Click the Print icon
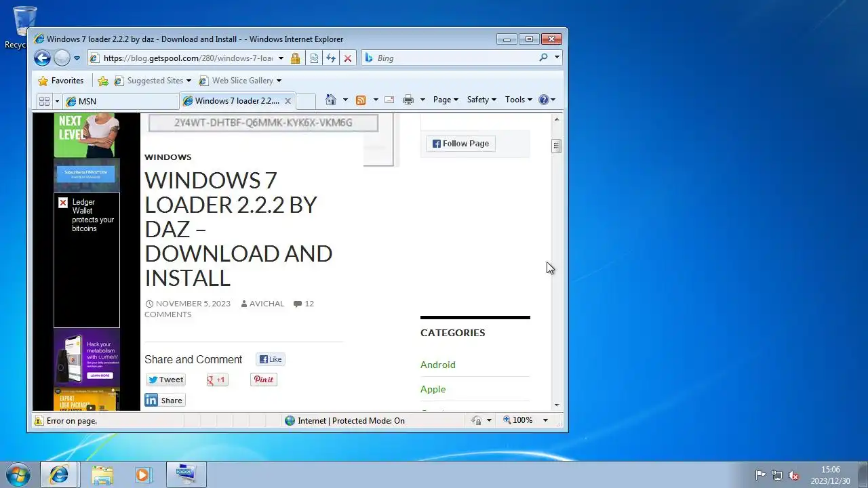The width and height of the screenshot is (868, 488). (408, 100)
